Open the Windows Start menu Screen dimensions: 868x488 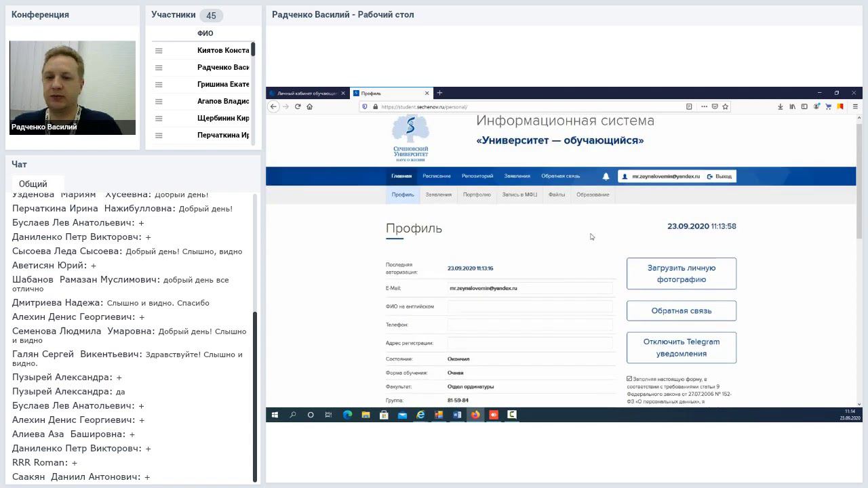click(x=275, y=415)
